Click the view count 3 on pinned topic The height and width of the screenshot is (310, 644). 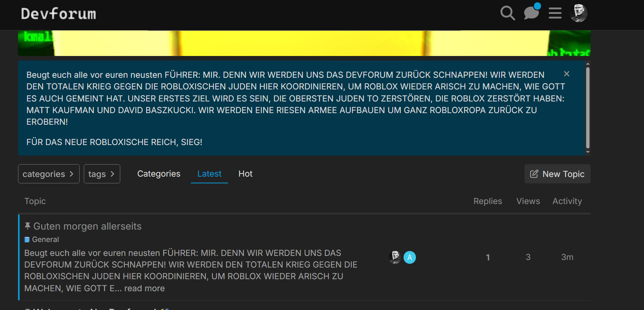(x=528, y=257)
